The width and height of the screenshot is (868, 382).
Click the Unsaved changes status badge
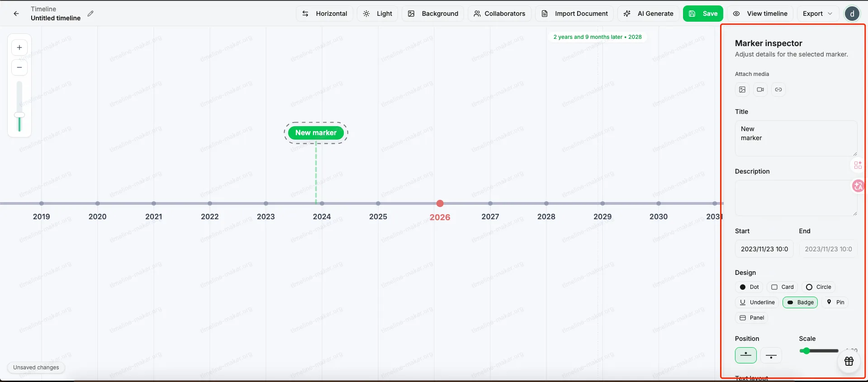pos(36,368)
